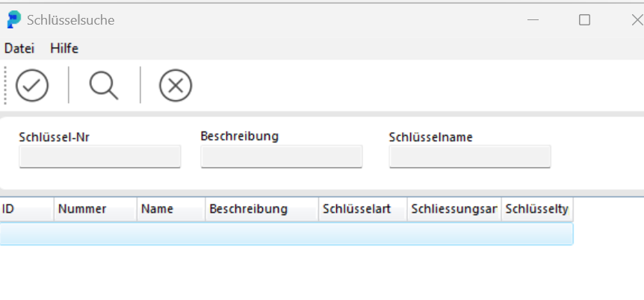Focus the Schlüsselname input field
The width and height of the screenshot is (644, 300).
tap(470, 157)
